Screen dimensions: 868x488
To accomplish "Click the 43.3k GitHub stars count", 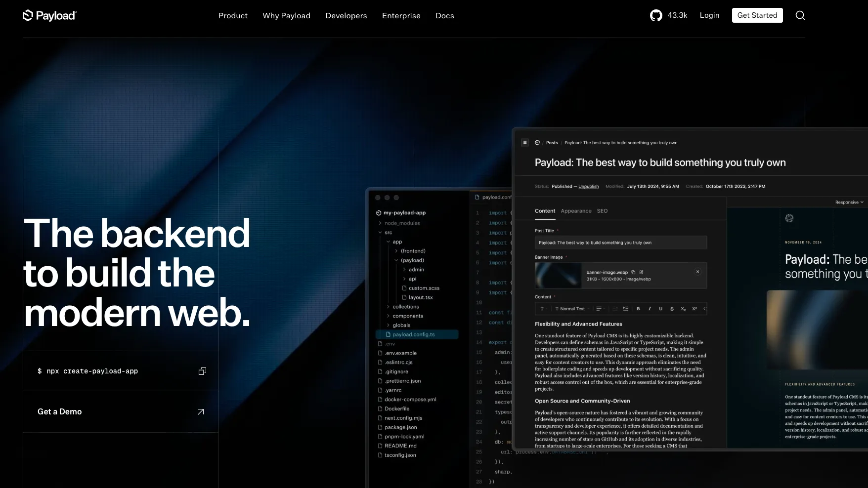I will tap(677, 15).
